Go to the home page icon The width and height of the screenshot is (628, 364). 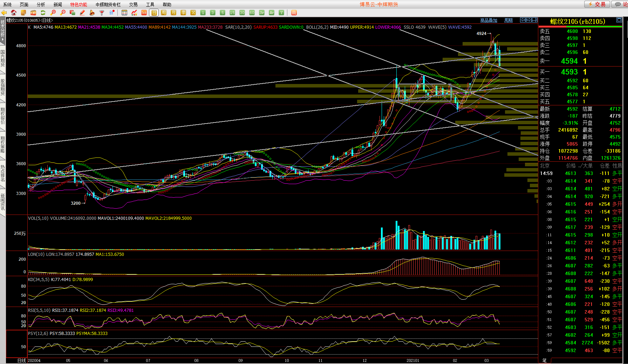14,13
